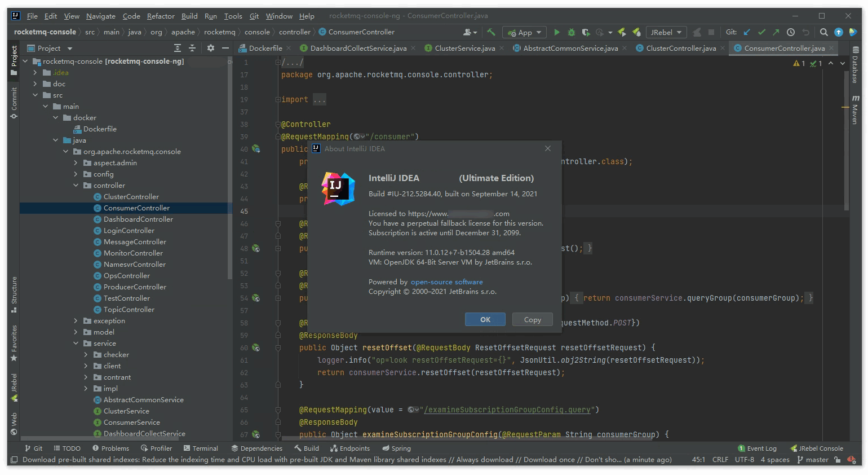The width and height of the screenshot is (868, 475).
Task: Open the Project view selector dropdown
Action: tap(50, 48)
